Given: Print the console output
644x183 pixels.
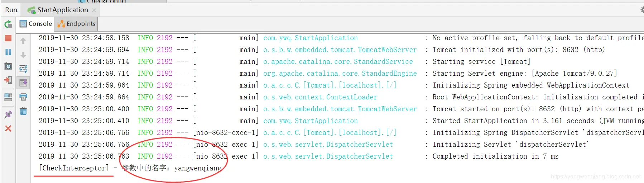Looking at the screenshot, I should [23, 97].
